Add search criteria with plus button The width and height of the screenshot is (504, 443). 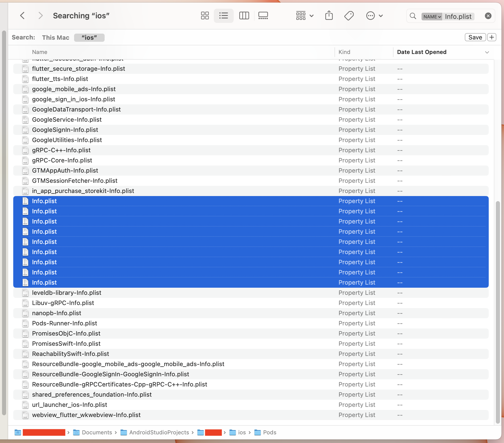(x=492, y=37)
